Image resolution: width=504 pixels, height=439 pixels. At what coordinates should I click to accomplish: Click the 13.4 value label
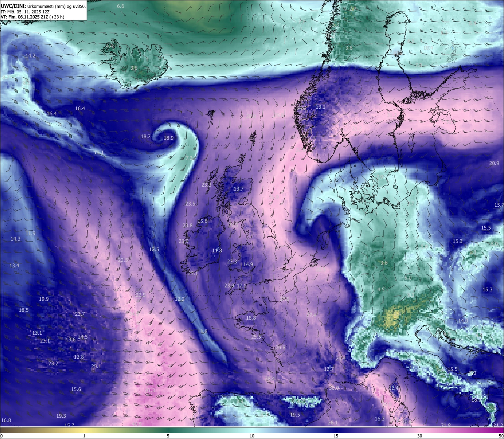(14, 265)
